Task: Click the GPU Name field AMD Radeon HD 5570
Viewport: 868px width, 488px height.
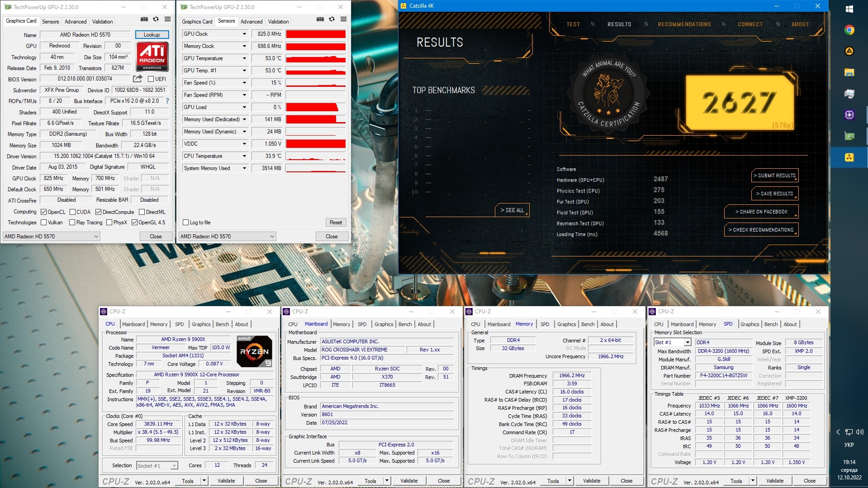Action: pyautogui.click(x=85, y=35)
